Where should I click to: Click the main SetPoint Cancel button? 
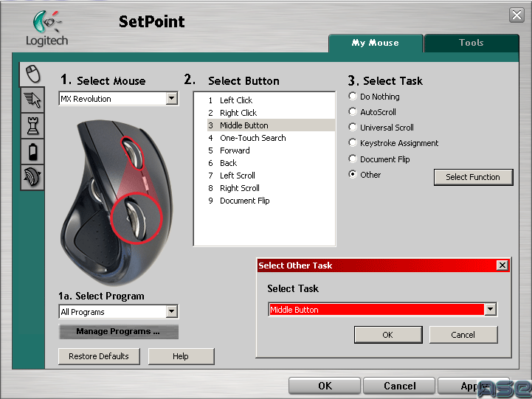(399, 386)
